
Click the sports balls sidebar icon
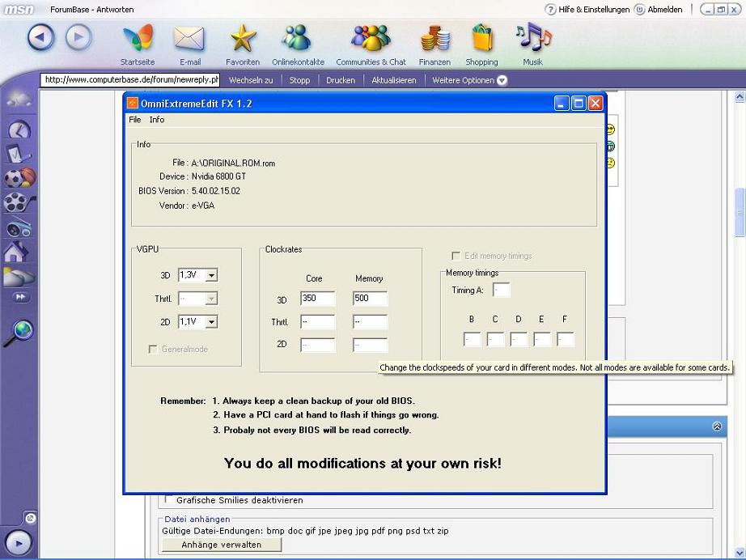[20, 178]
